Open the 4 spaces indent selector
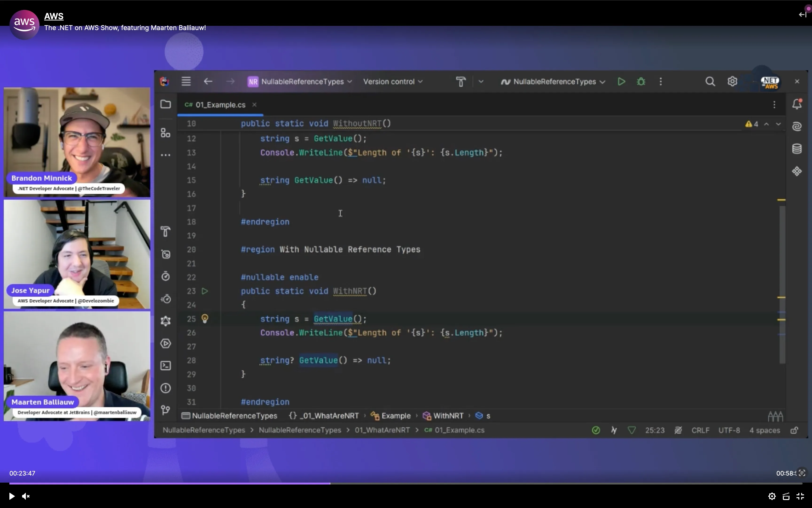Viewport: 812px width, 508px height. (765, 430)
